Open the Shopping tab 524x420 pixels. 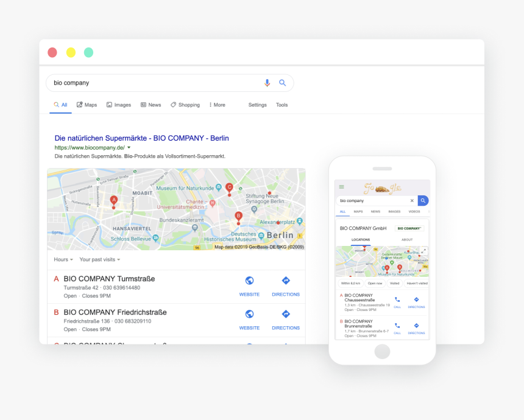[185, 105]
